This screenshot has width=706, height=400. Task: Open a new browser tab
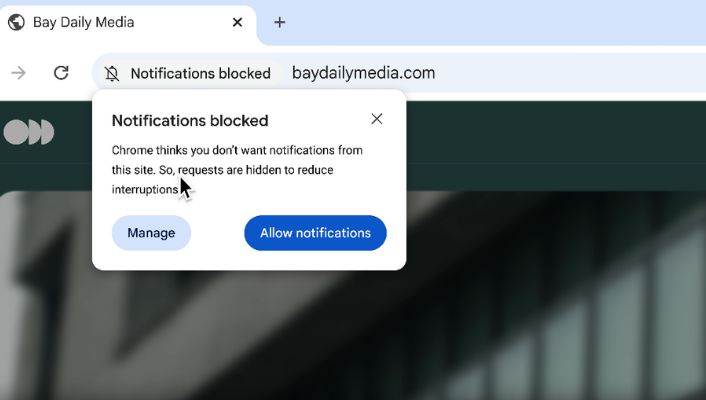point(280,22)
